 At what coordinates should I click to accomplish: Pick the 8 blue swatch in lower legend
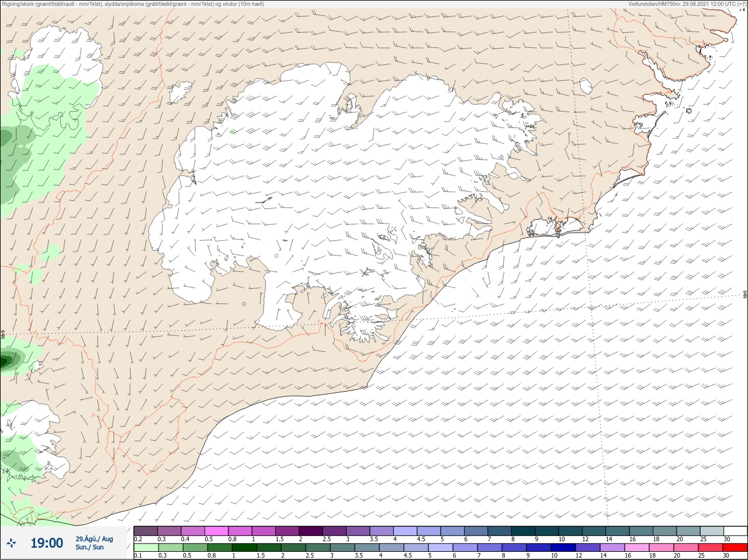click(514, 548)
